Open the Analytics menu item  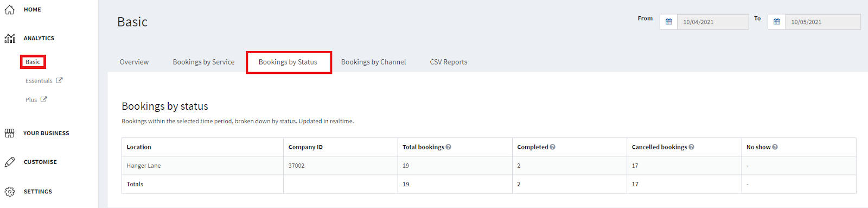coord(39,39)
